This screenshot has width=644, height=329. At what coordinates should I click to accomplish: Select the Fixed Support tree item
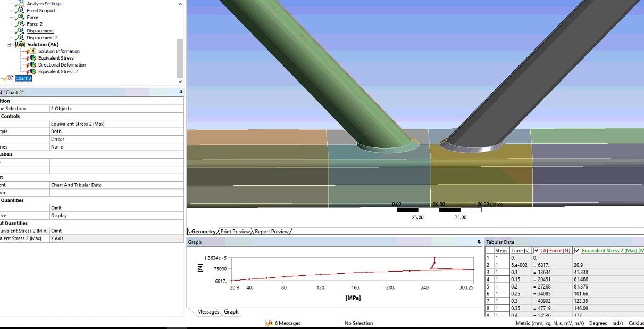(x=41, y=11)
